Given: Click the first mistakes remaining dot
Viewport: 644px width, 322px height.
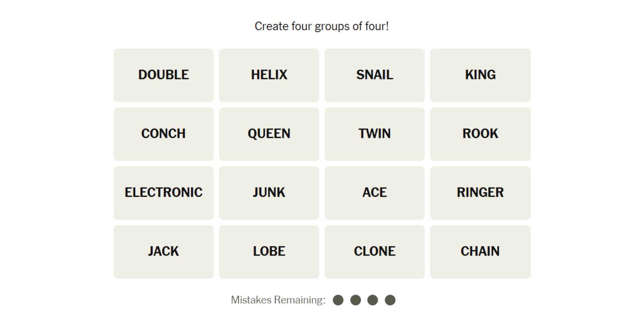Looking at the screenshot, I should [x=338, y=300].
